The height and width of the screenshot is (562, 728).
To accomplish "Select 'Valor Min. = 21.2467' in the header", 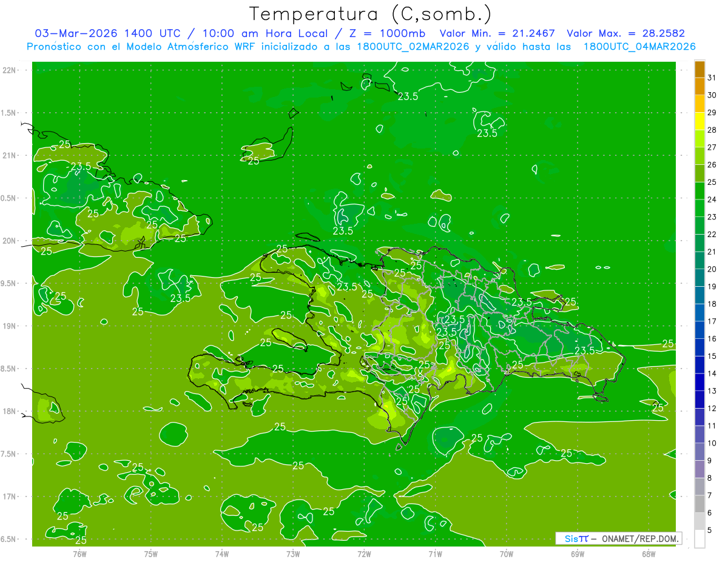I will 497,33.
